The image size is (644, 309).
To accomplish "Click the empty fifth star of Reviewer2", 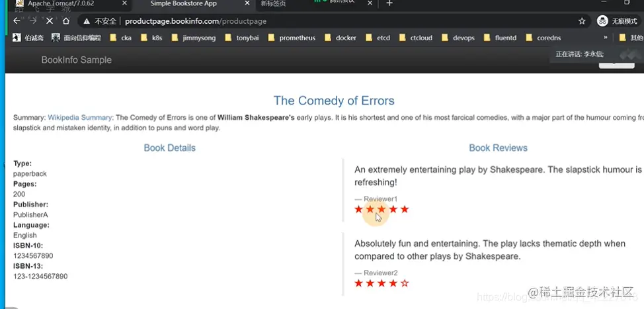I will [x=405, y=283].
